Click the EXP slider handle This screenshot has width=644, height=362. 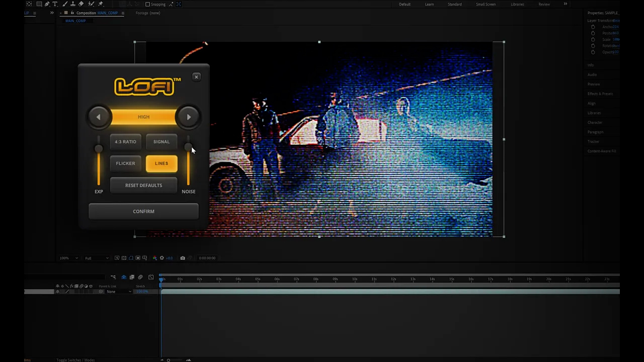point(99,149)
